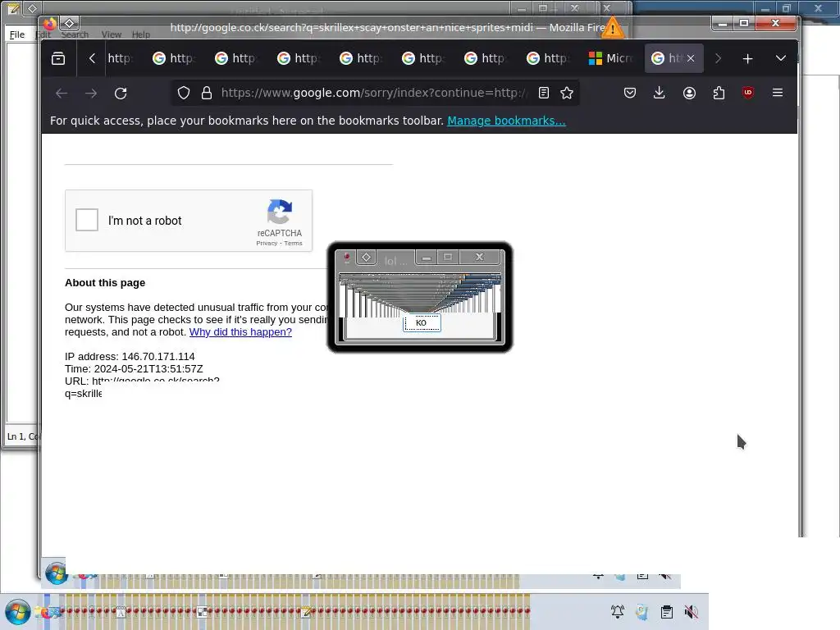Open the notifications bell in the system tray
The width and height of the screenshot is (840, 630).
(618, 612)
